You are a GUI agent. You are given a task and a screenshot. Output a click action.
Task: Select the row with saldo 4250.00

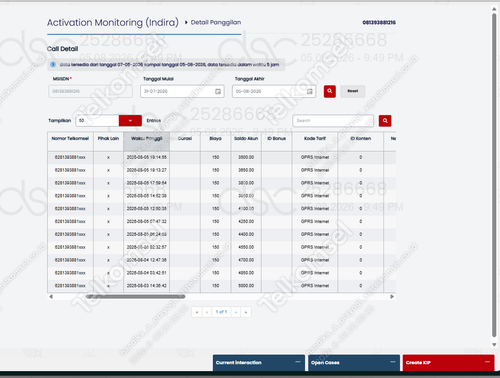tap(222, 221)
